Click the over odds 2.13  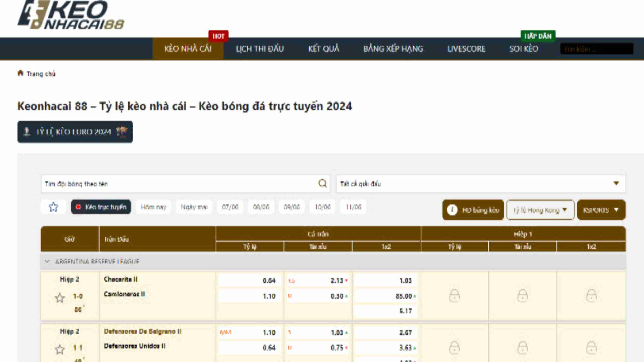[x=318, y=280]
